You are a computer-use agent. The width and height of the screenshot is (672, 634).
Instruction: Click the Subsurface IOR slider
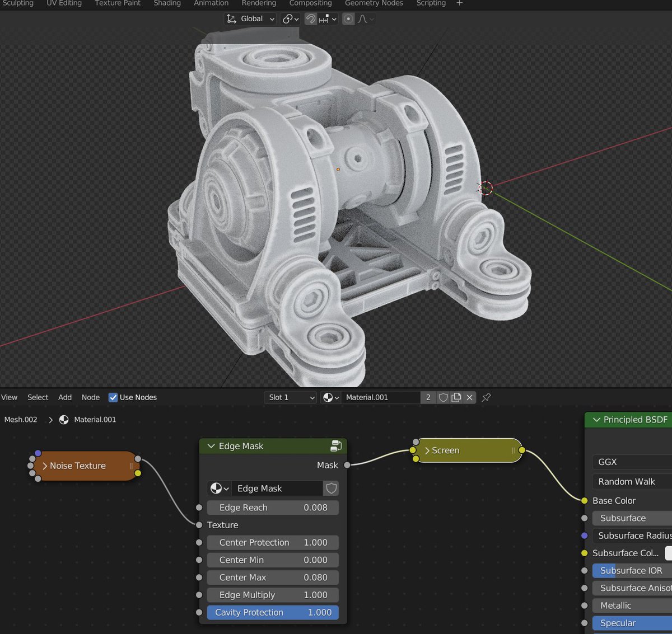pos(632,570)
